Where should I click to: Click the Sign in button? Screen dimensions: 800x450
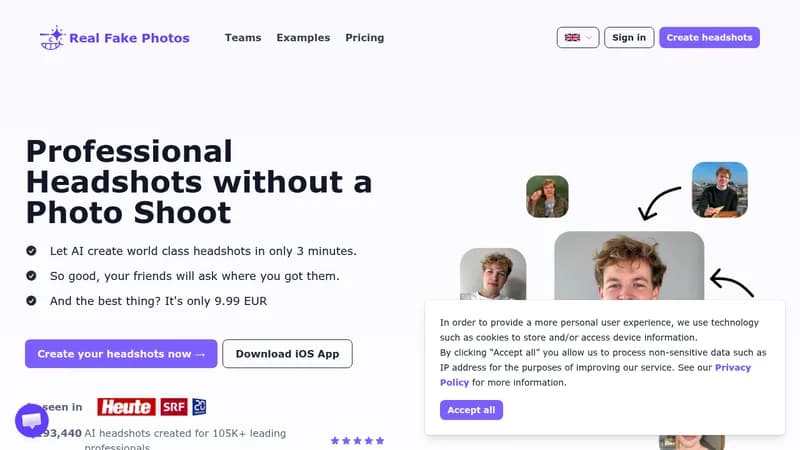pyautogui.click(x=629, y=38)
